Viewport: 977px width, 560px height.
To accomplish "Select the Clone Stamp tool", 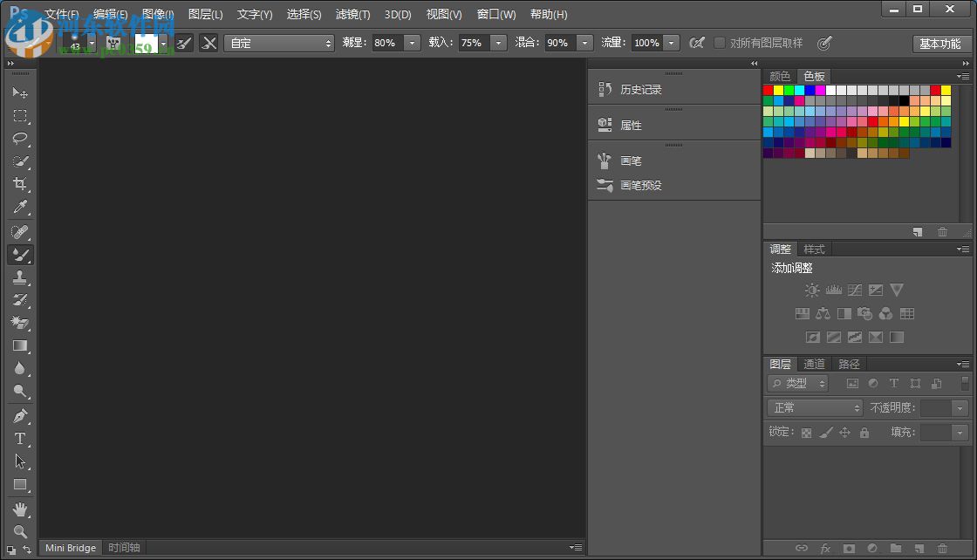I will pos(20,278).
